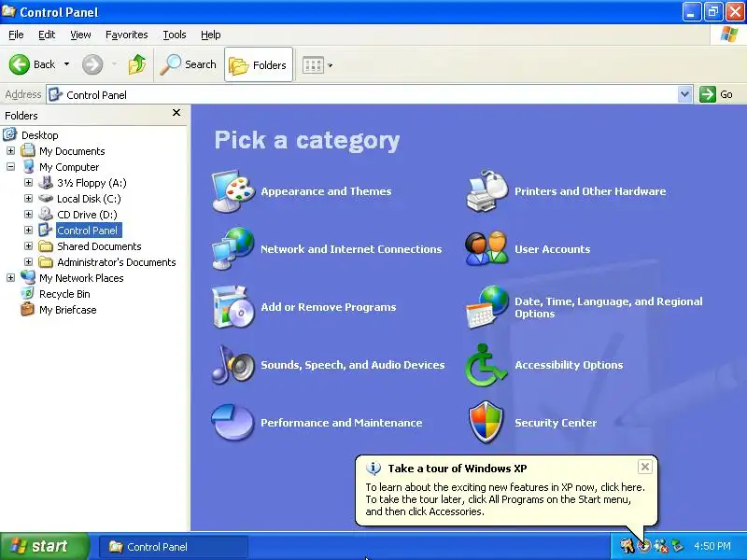Click the 3½ Floppy drive icon
The image size is (747, 560).
coord(46,182)
